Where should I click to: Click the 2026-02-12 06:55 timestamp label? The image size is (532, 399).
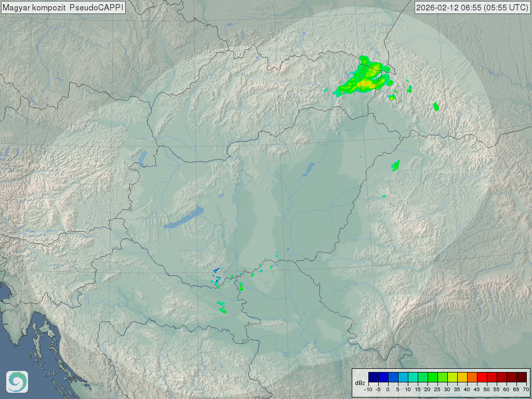[473, 8]
